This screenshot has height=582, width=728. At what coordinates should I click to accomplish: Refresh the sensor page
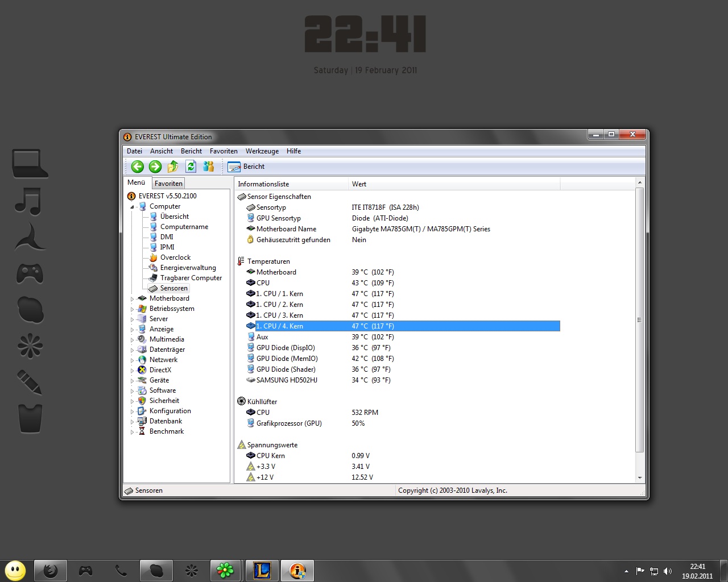tap(191, 167)
